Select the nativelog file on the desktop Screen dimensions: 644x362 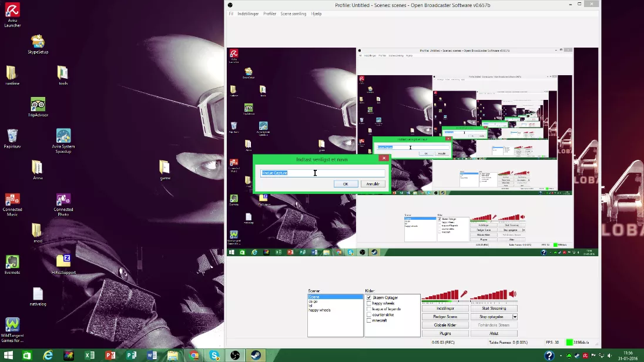(x=38, y=296)
